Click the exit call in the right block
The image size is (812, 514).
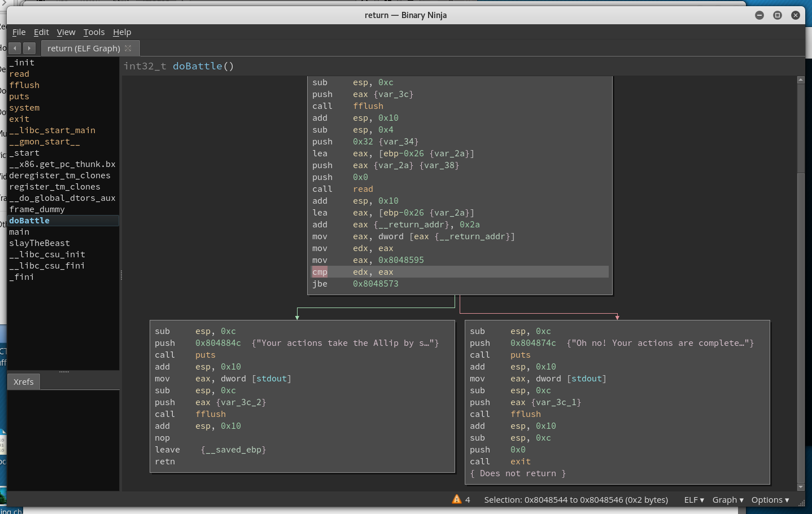[x=520, y=462]
